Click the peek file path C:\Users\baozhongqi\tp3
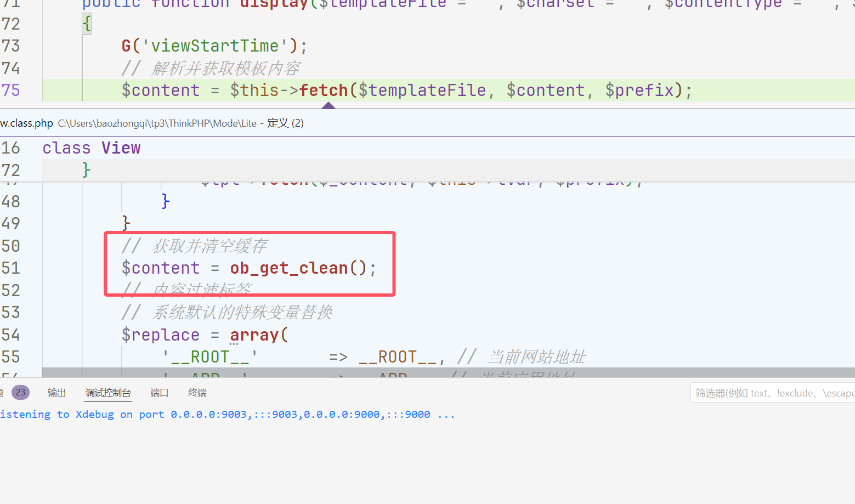The width and height of the screenshot is (855, 504). click(x=157, y=123)
